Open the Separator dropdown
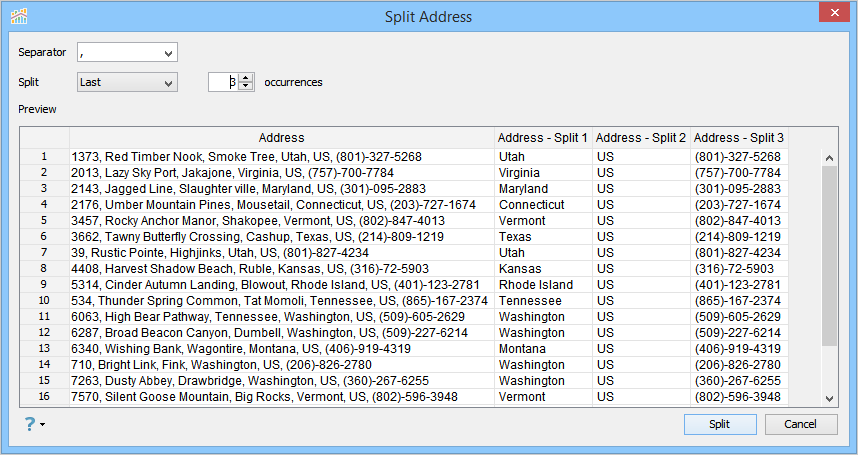 168,52
